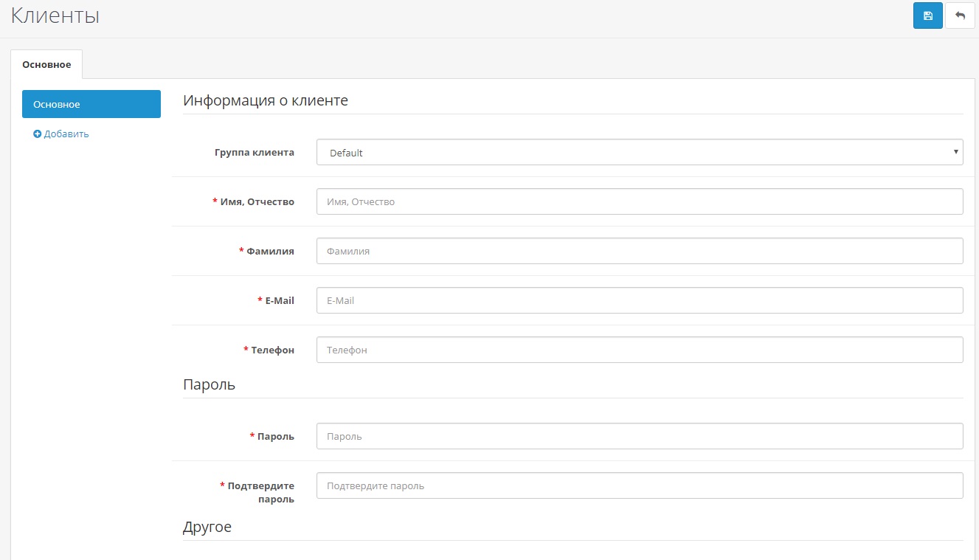979x560 pixels.
Task: Click the Подтвердите пароль label text
Action: (260, 492)
